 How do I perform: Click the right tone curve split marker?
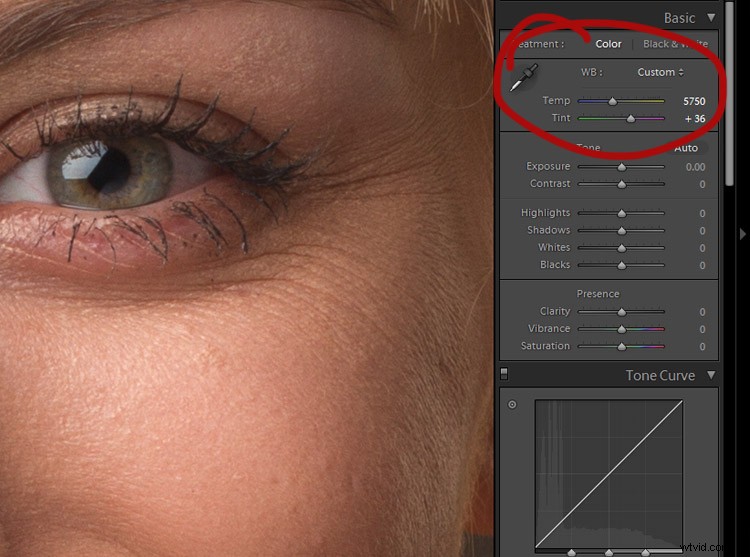[646, 553]
